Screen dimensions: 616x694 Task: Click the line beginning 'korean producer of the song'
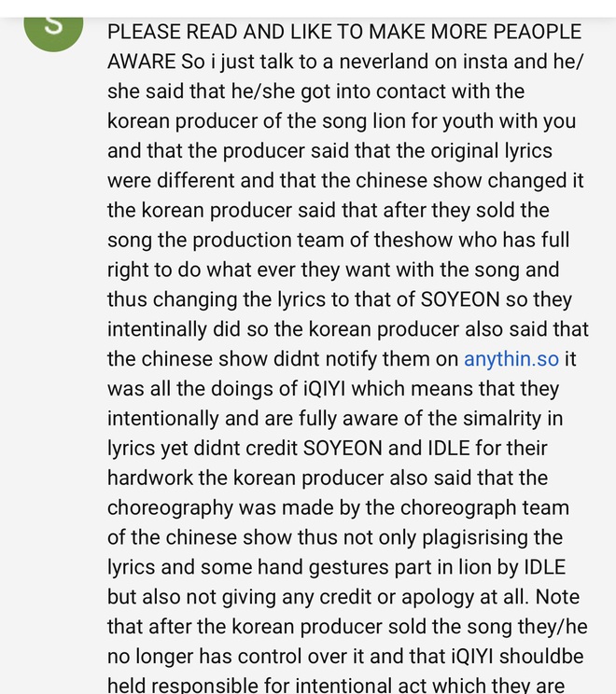(x=342, y=121)
